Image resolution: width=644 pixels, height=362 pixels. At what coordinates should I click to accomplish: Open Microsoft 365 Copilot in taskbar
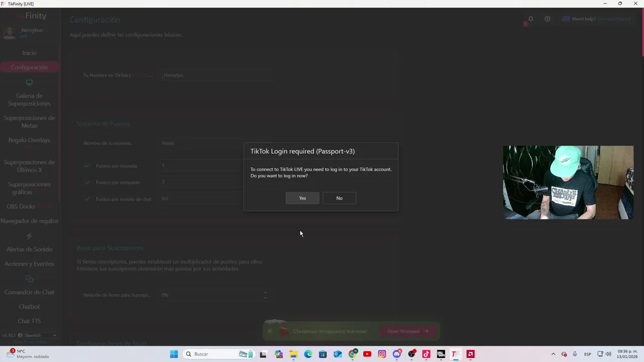[279, 354]
